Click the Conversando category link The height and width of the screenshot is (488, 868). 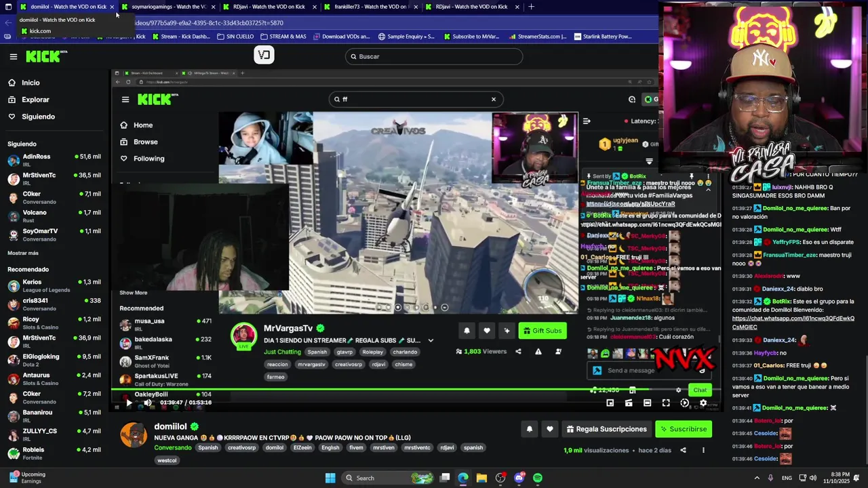point(173,447)
